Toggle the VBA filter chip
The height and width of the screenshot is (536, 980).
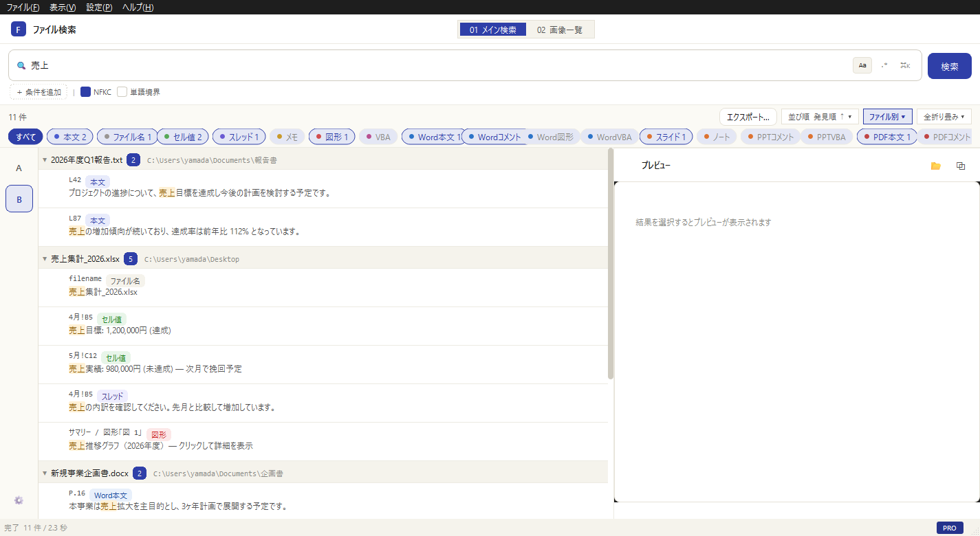click(x=378, y=137)
